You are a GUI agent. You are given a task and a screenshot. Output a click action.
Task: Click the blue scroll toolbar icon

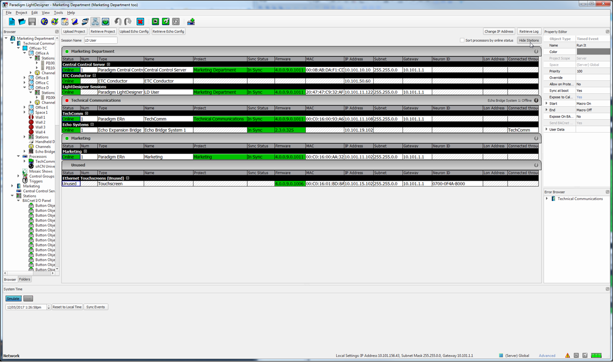tap(75, 21)
